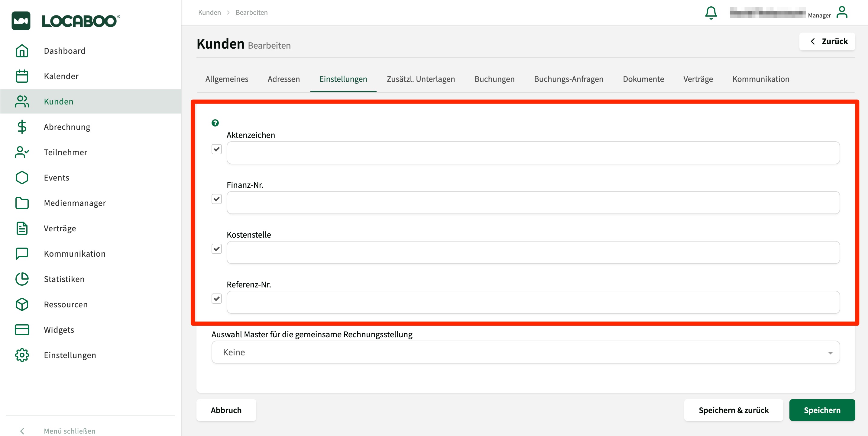The width and height of the screenshot is (868, 436).
Task: Click the green Speichern button
Action: click(822, 410)
